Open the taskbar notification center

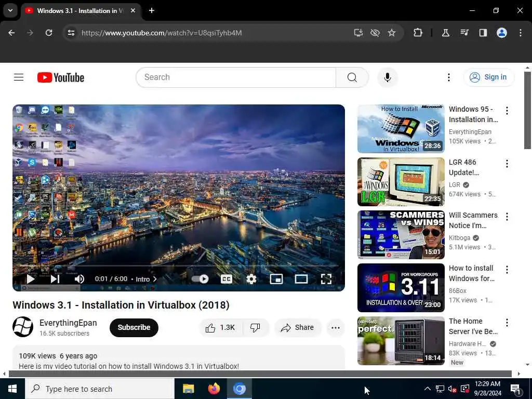516,389
